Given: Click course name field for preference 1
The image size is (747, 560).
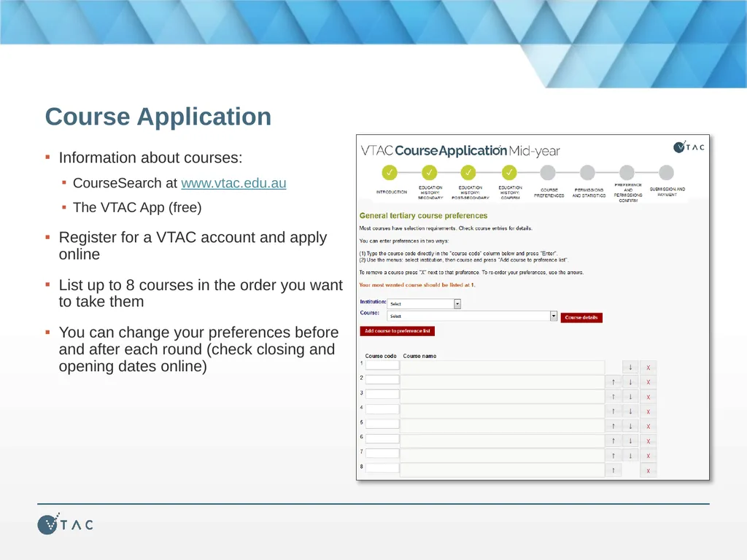Looking at the screenshot, I should (503, 367).
